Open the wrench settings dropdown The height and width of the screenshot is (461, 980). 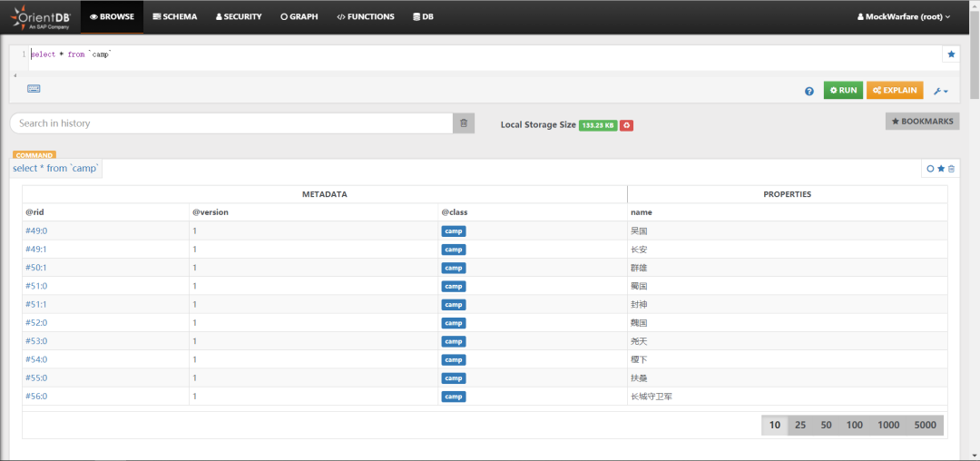pyautogui.click(x=941, y=91)
